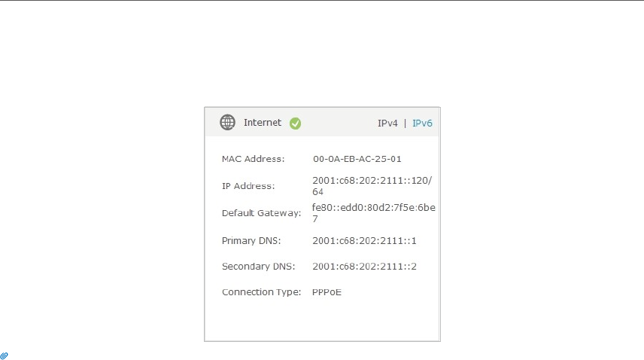This screenshot has width=644, height=360.
Task: Switch to the IPv6 tab
Action: coord(422,124)
